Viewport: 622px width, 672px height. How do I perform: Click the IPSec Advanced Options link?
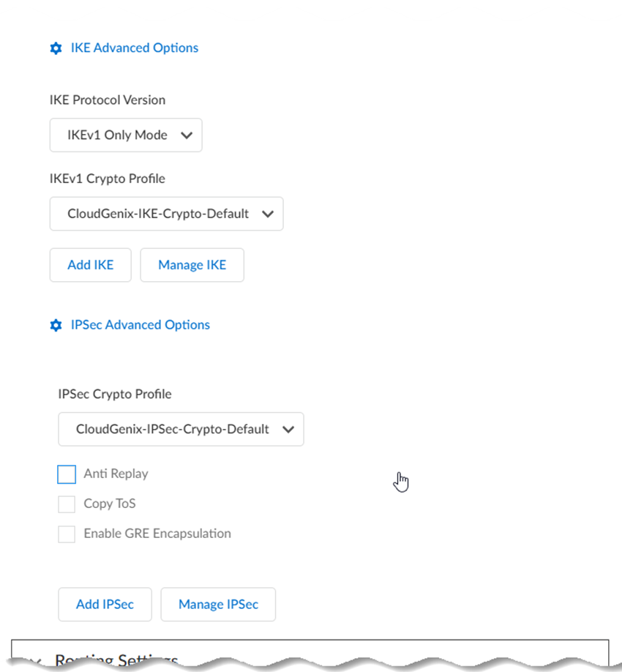[140, 325]
